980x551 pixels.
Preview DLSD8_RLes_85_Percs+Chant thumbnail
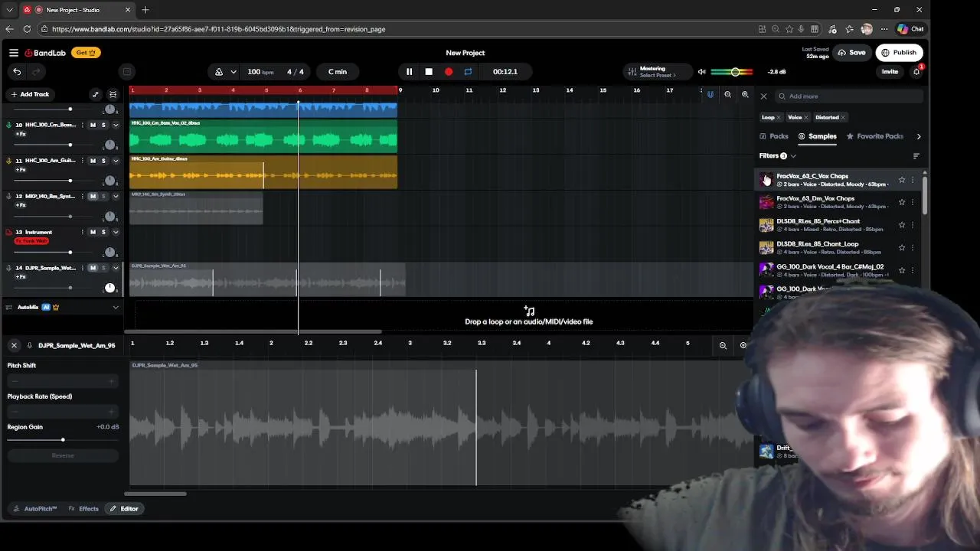pyautogui.click(x=766, y=225)
